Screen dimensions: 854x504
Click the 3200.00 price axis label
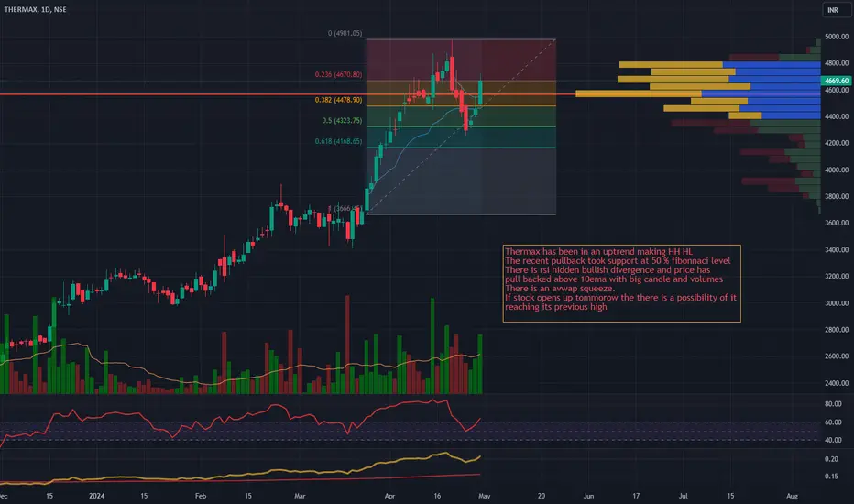[837, 276]
